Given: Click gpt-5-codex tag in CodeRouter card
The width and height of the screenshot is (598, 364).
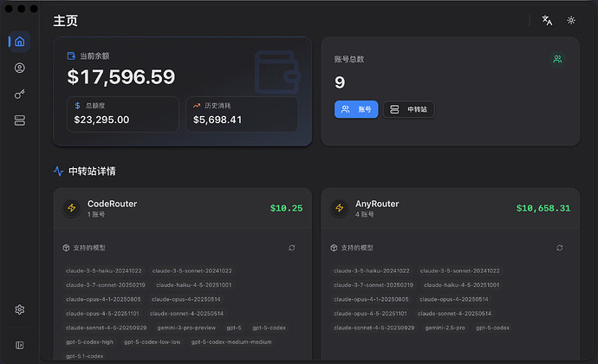Looking at the screenshot, I should pos(269,328).
